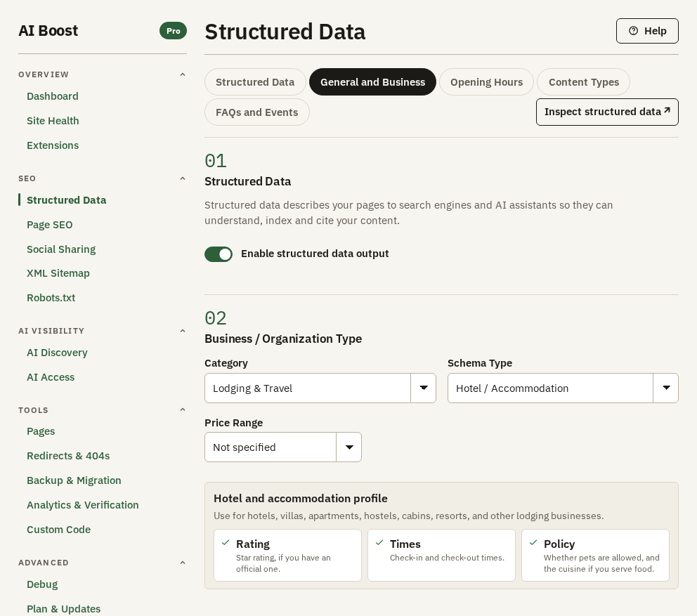Collapse the Tools section chevron
The height and width of the screenshot is (616, 697).
(x=182, y=409)
